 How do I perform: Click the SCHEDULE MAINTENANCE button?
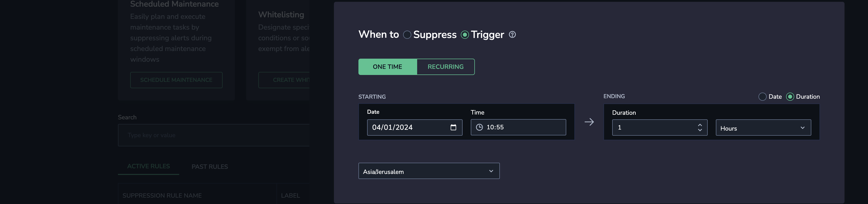[x=176, y=80]
